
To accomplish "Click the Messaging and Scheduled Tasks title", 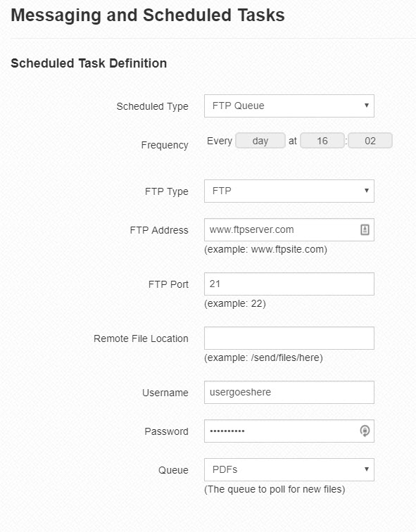I will (148, 15).
